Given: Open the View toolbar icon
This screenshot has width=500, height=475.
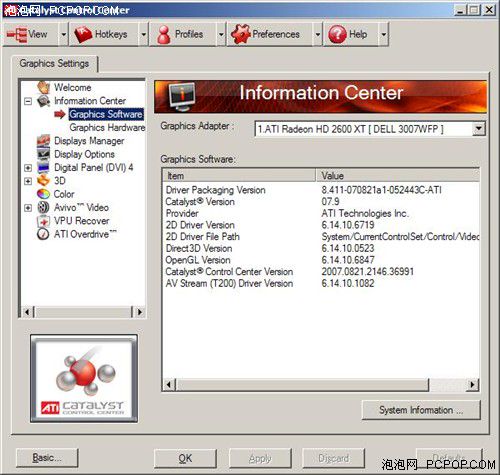Looking at the screenshot, I should click(x=17, y=34).
